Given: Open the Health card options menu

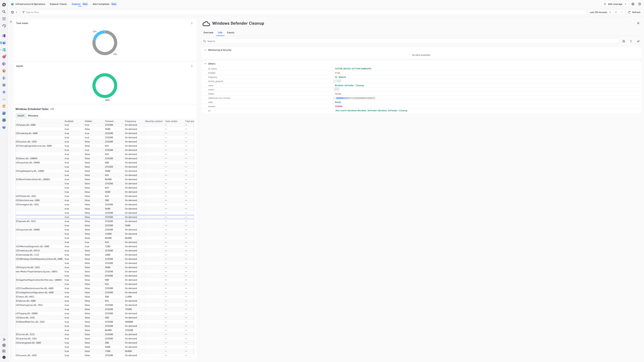Looking at the screenshot, I should [x=192, y=66].
